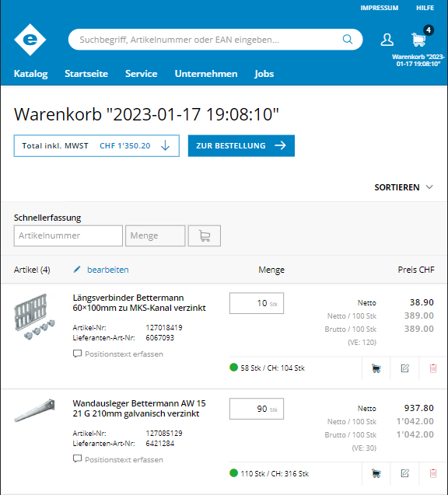Open the Jobs menu item
This screenshot has width=448, height=495.
[x=264, y=74]
